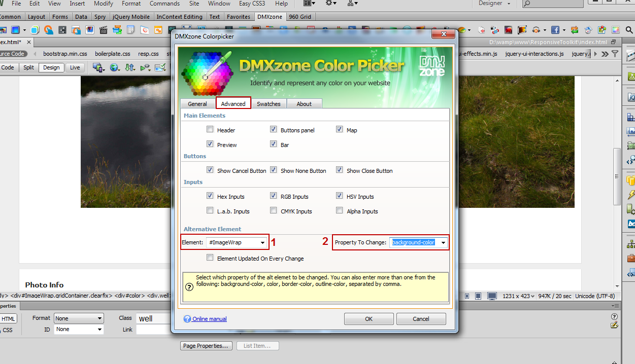Click the Page Properties... button

pyautogui.click(x=207, y=346)
